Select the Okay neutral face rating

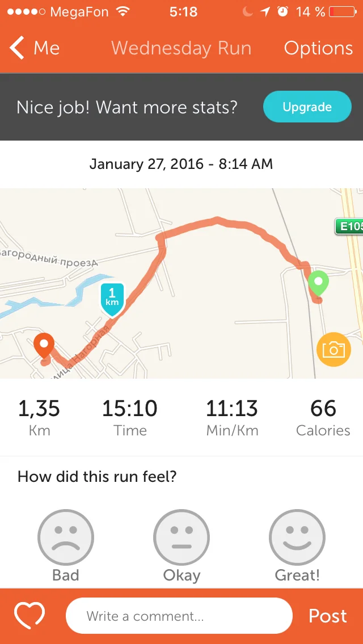181,537
